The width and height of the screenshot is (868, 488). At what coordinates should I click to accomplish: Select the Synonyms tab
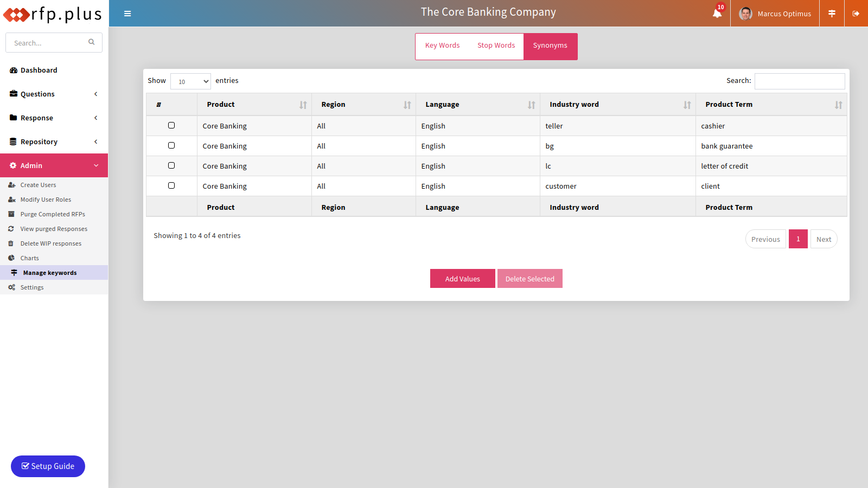[x=550, y=46]
